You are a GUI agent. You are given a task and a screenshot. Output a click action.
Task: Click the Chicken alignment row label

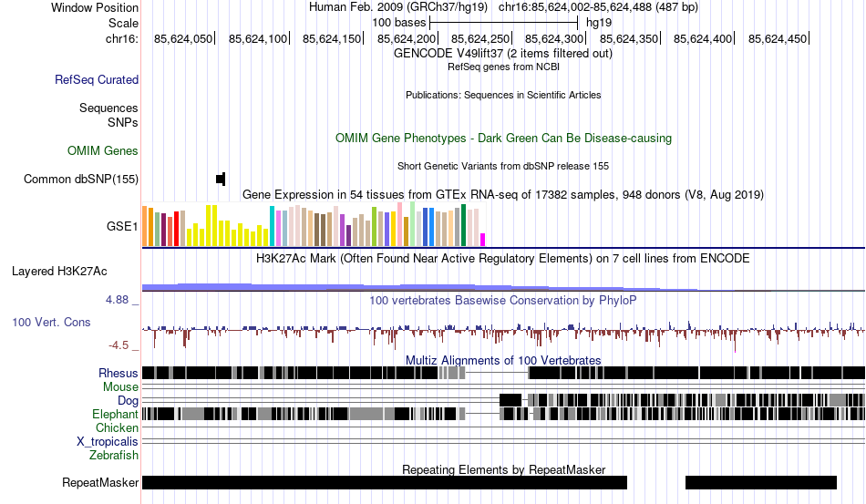click(x=117, y=427)
